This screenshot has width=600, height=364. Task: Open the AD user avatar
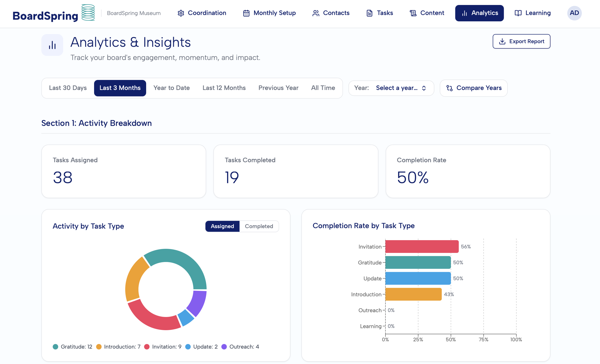click(x=574, y=13)
